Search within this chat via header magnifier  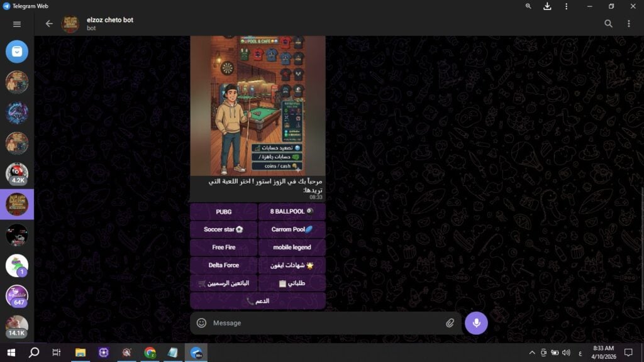click(x=608, y=24)
